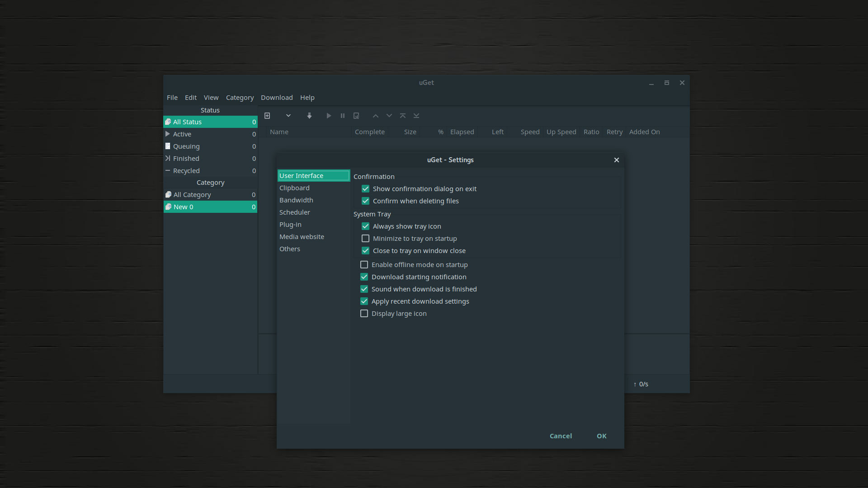Pause the selected download
Screen dimensions: 868x488
pos(342,116)
